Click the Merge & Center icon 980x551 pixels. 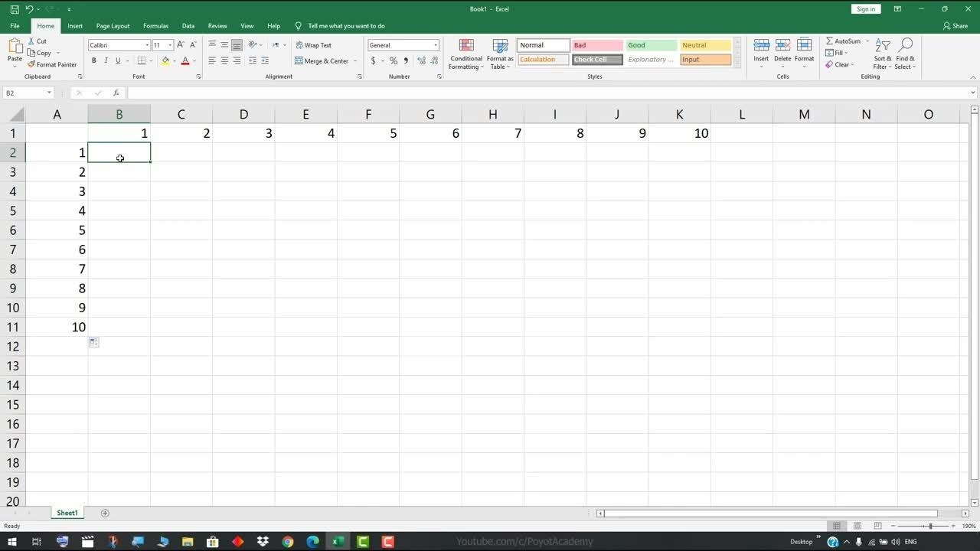pyautogui.click(x=299, y=61)
